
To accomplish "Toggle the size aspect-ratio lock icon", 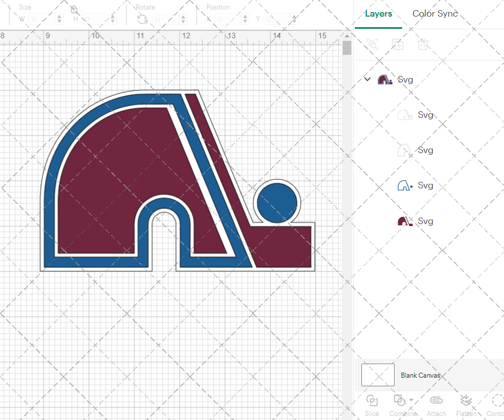I will click(x=74, y=9).
